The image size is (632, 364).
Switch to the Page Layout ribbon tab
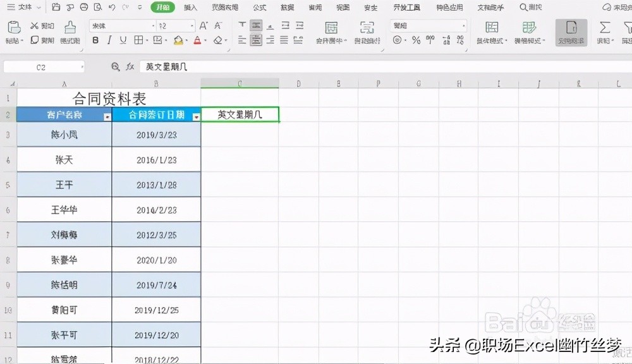click(225, 7)
